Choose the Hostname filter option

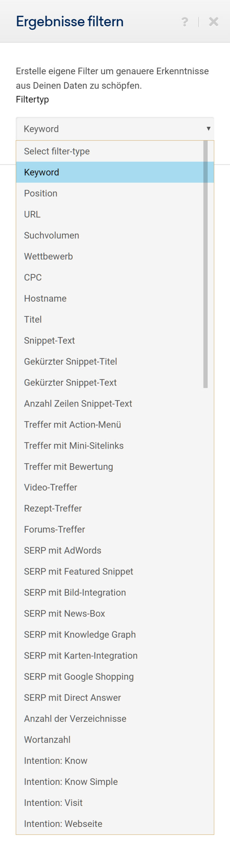45,298
